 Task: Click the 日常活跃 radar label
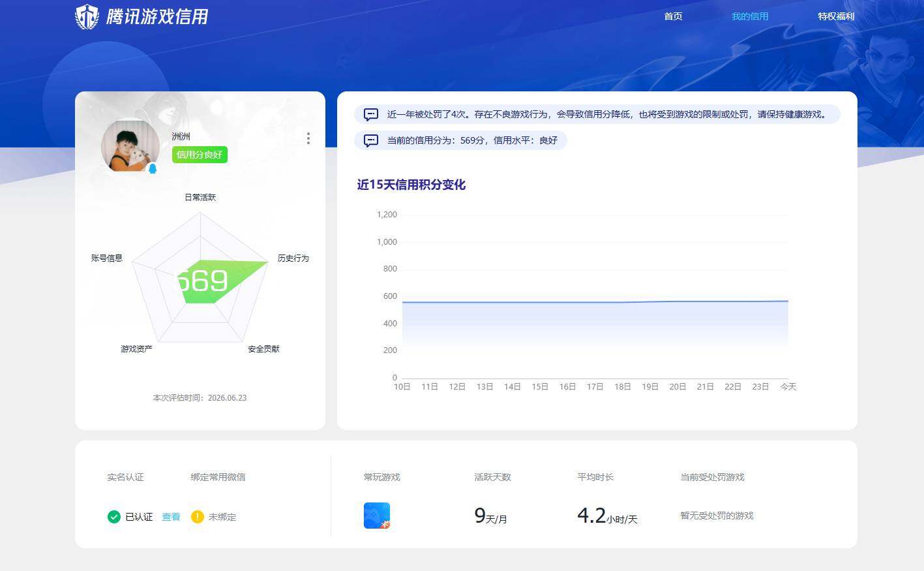[200, 197]
